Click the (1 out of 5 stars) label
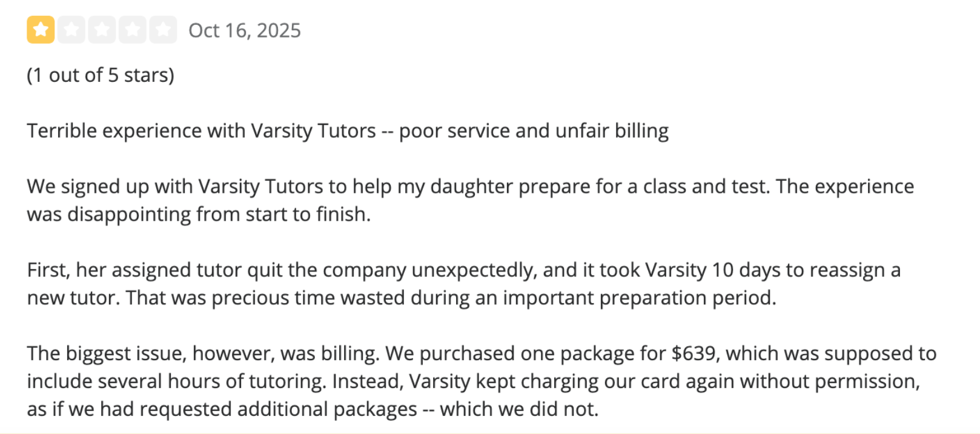The width and height of the screenshot is (980, 434). click(x=101, y=75)
